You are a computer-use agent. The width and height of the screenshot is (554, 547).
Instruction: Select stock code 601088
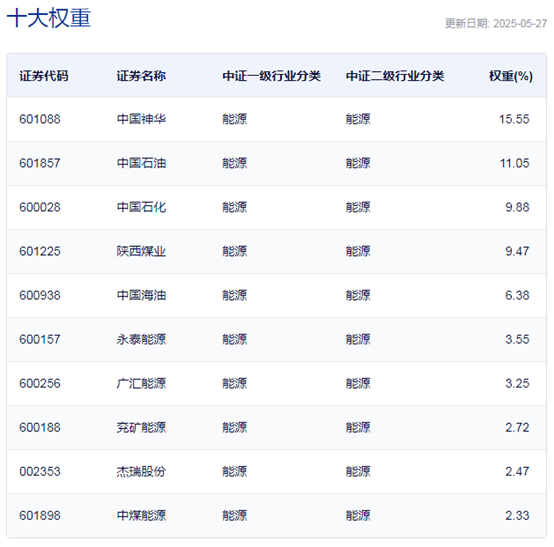pyautogui.click(x=40, y=119)
